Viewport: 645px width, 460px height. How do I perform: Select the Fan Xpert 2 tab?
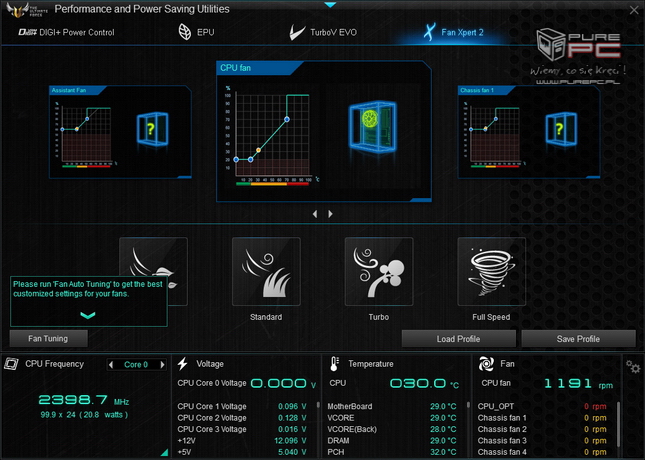(454, 32)
